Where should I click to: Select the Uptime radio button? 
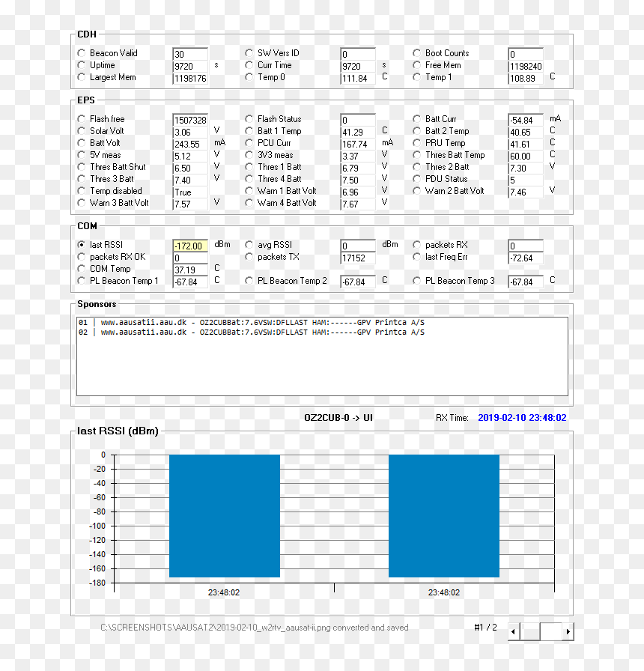[82, 65]
